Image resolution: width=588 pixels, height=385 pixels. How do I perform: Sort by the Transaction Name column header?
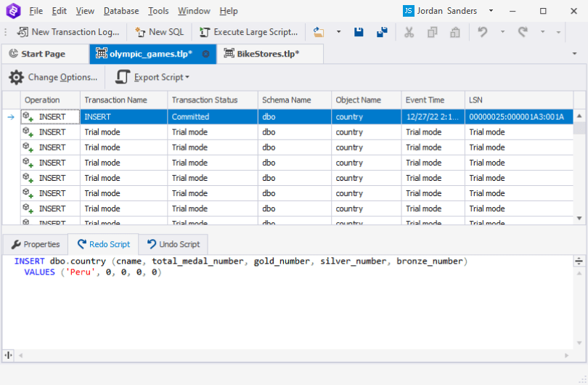click(123, 100)
